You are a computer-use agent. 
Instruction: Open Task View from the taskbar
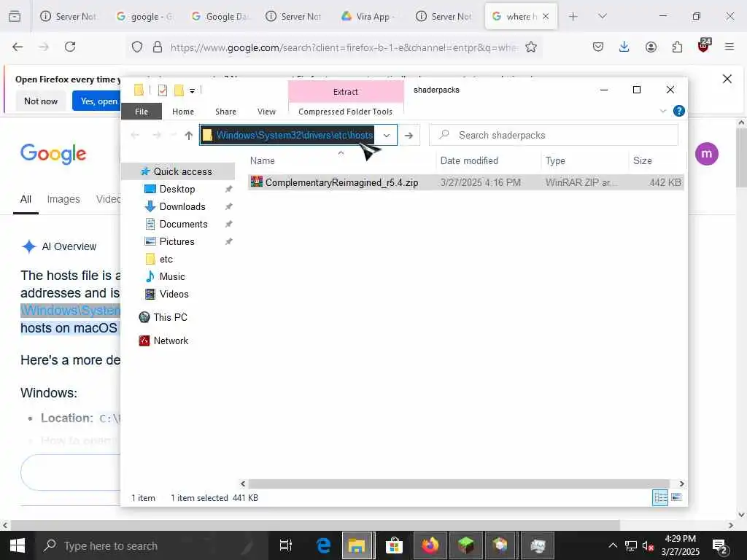[x=285, y=545]
